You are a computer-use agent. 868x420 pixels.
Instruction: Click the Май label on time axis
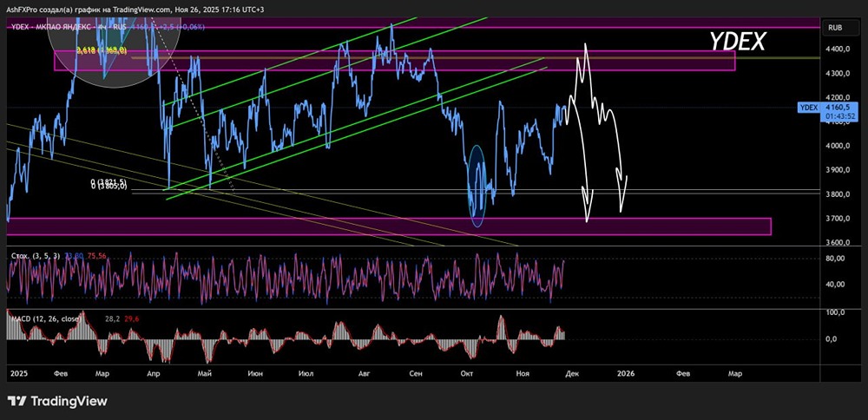point(205,374)
